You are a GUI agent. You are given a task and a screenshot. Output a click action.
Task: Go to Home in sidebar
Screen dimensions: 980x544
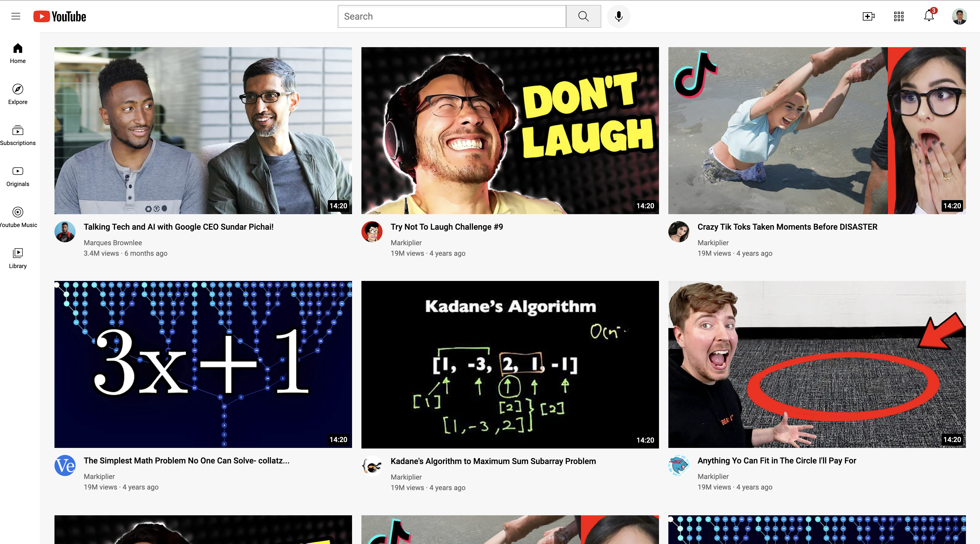click(18, 53)
